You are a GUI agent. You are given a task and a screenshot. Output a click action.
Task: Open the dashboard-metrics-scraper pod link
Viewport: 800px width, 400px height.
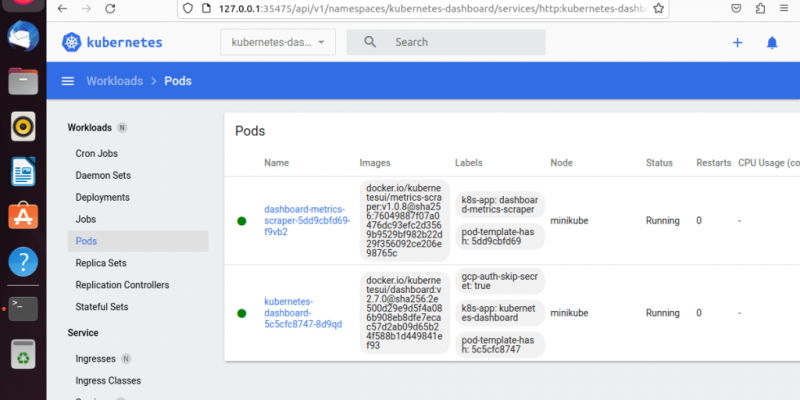(x=307, y=220)
